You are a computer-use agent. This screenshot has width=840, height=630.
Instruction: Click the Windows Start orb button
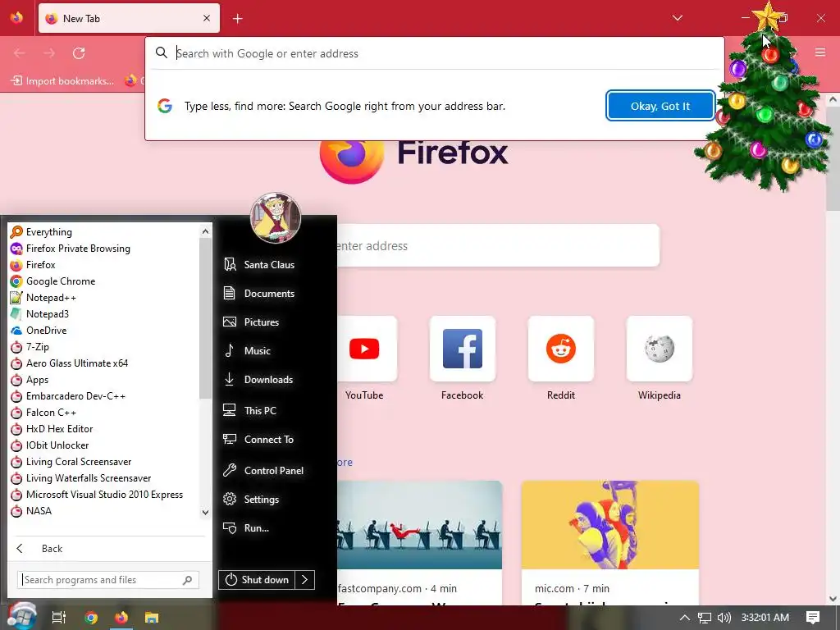(x=21, y=617)
